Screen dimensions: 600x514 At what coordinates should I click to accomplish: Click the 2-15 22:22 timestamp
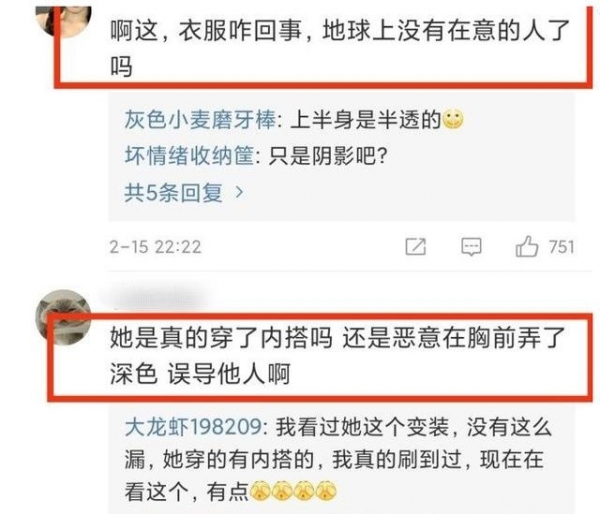click(x=155, y=247)
